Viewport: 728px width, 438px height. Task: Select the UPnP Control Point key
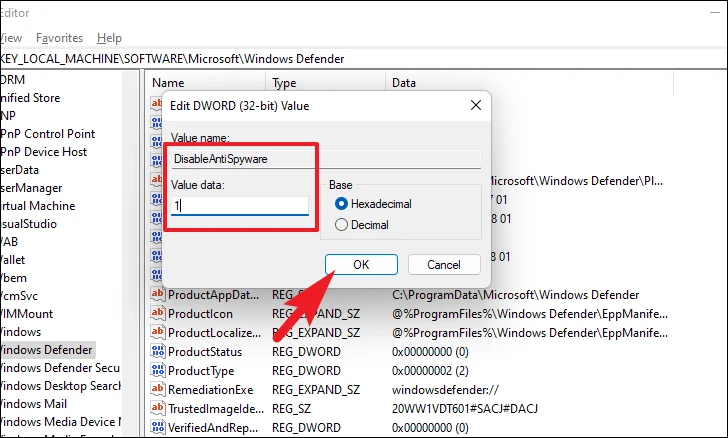pos(47,134)
